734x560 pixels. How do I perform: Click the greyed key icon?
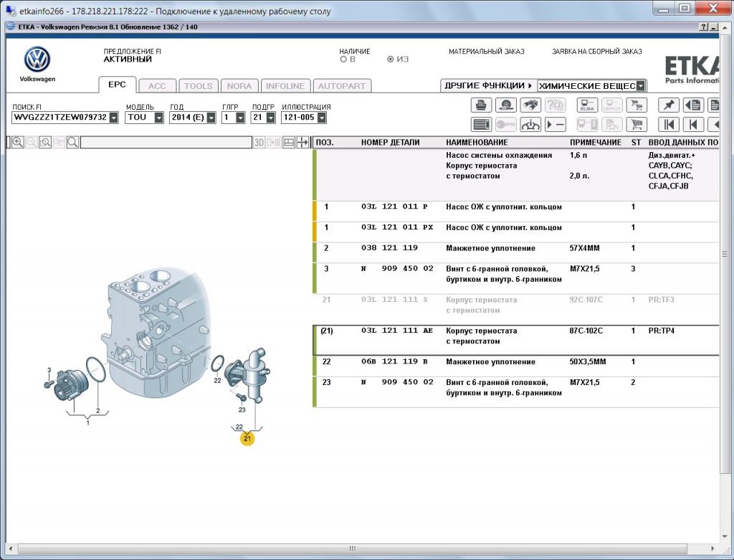[x=506, y=125]
